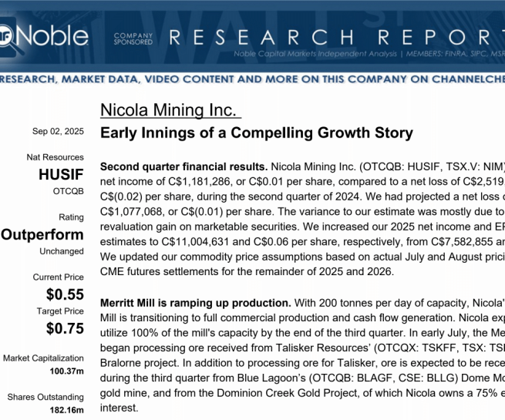Click the 100.37m market capitalization figure
Viewport: 505px width, 420px height.
click(66, 371)
